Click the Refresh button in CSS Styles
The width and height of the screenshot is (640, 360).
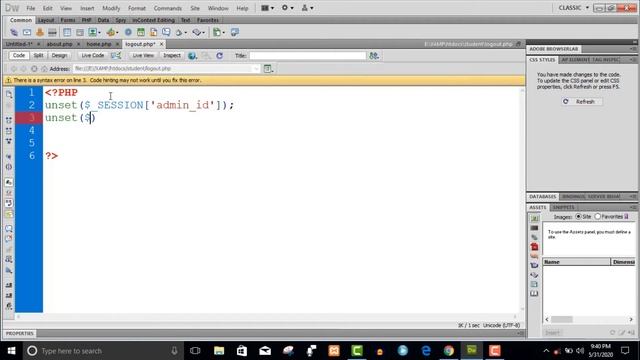point(581,102)
